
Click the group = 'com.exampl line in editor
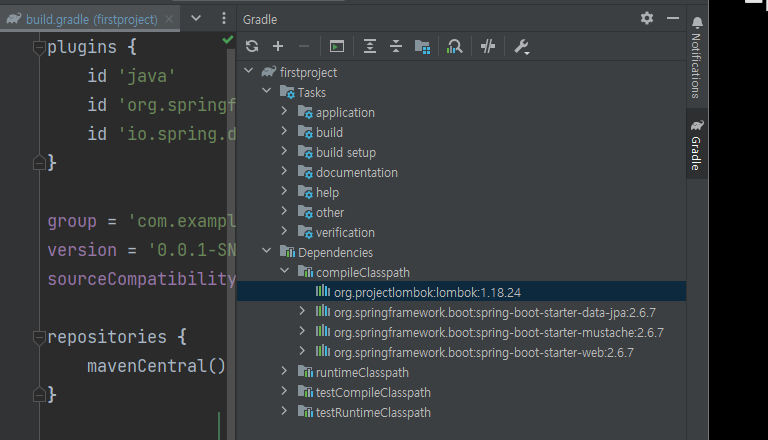tap(142, 221)
